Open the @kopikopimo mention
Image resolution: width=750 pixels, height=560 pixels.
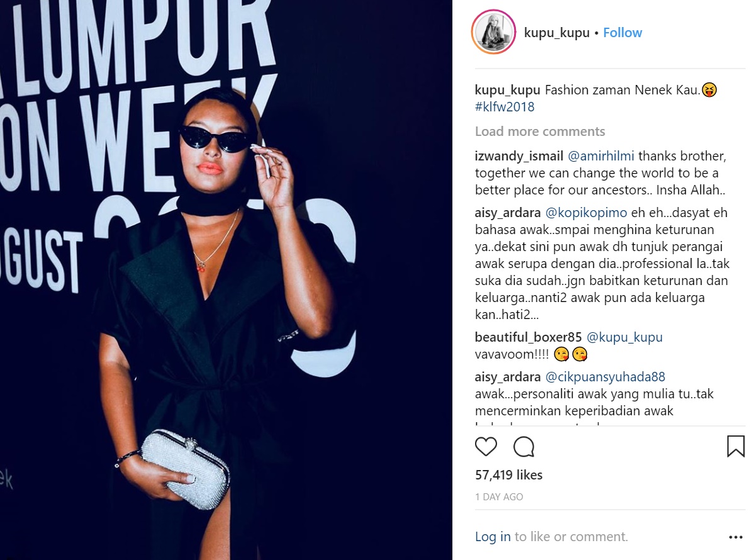pyautogui.click(x=586, y=212)
